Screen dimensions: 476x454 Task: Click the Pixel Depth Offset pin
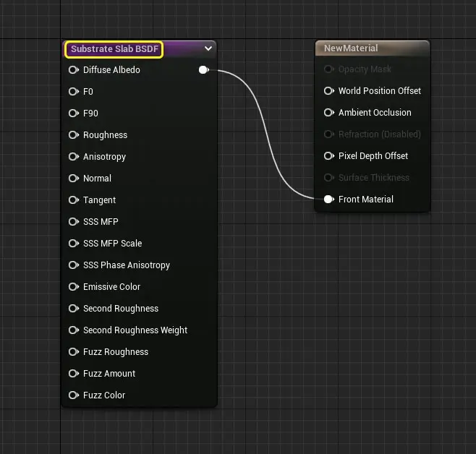pyautogui.click(x=328, y=156)
